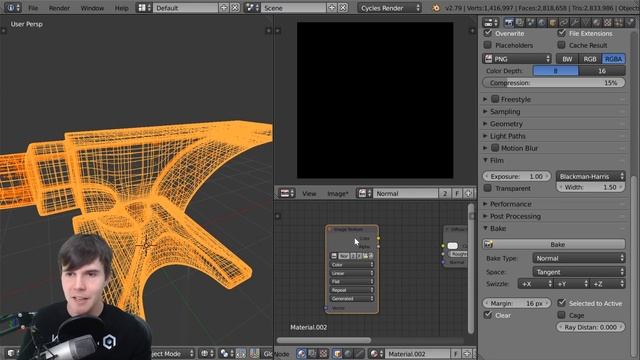
Task: Open UV/Image editor type selector
Action: pyautogui.click(x=287, y=193)
